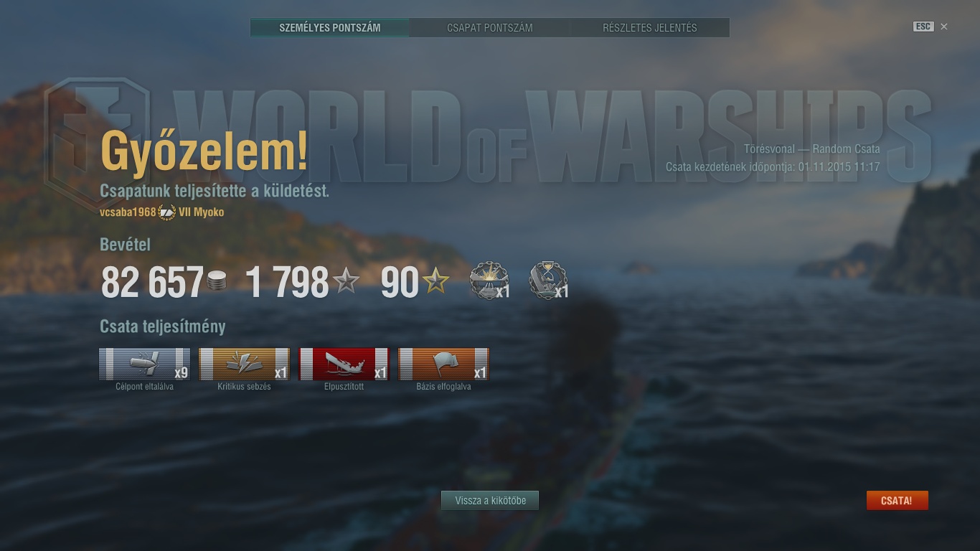This screenshot has width=980, height=551.
Task: Click Vissza a kikötőbe button
Action: [x=490, y=500]
